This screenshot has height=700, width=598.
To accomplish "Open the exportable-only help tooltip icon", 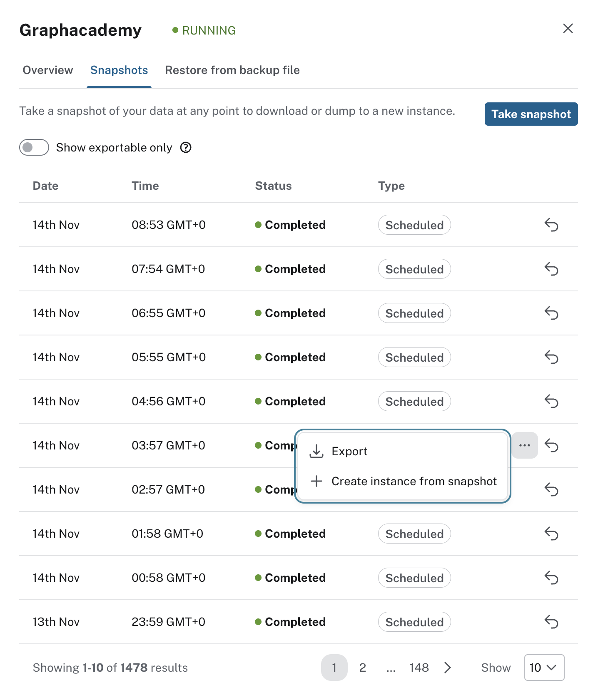I will click(186, 147).
